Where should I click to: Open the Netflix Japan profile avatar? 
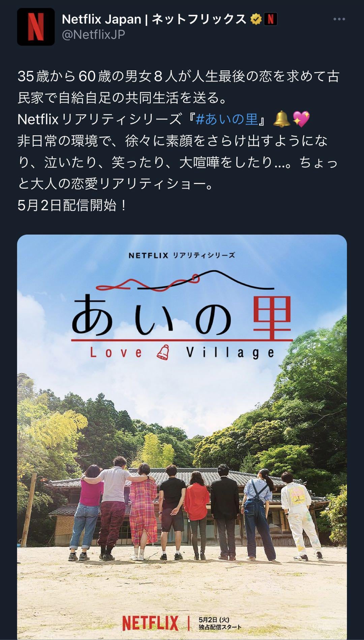tap(36, 27)
